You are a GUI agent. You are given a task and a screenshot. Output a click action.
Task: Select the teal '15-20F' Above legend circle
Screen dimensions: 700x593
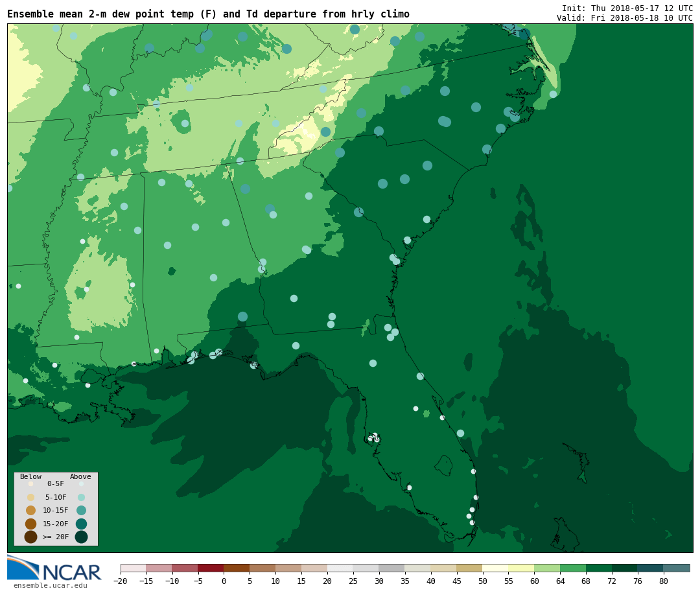pos(81,524)
